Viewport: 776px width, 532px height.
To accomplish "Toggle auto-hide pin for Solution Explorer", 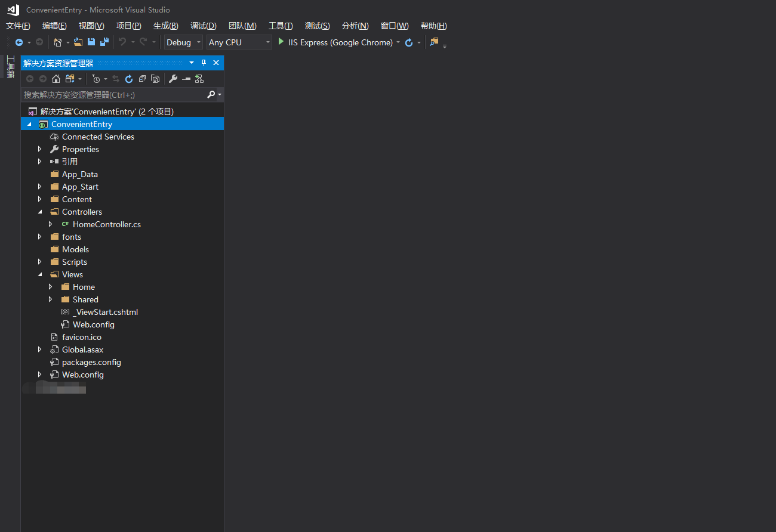I will coord(204,63).
